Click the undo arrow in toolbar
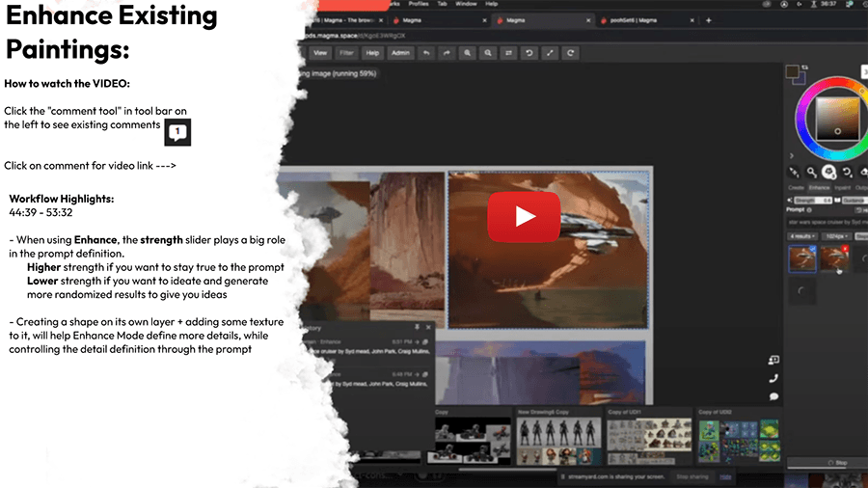868x488 pixels. tap(427, 53)
